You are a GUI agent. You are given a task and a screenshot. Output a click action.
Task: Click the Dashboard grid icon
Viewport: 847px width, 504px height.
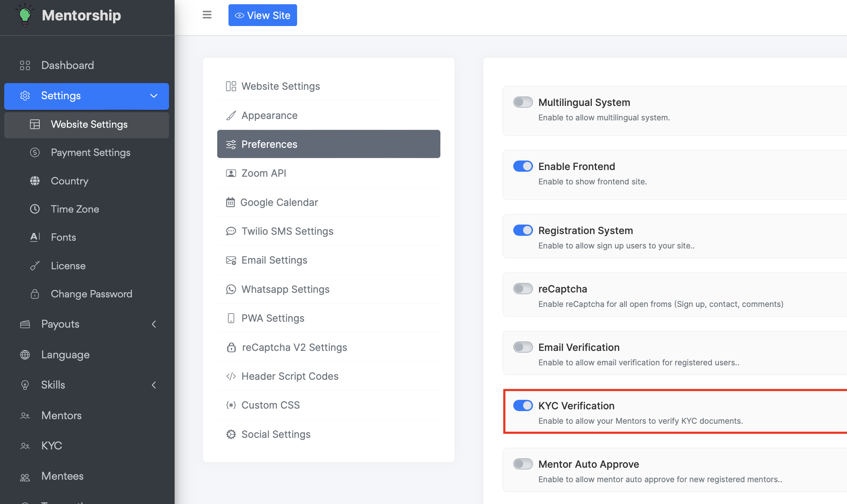[x=25, y=65]
